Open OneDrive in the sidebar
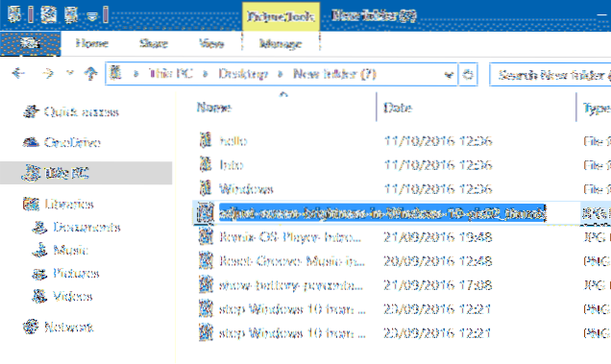The image size is (611, 364). [x=72, y=142]
